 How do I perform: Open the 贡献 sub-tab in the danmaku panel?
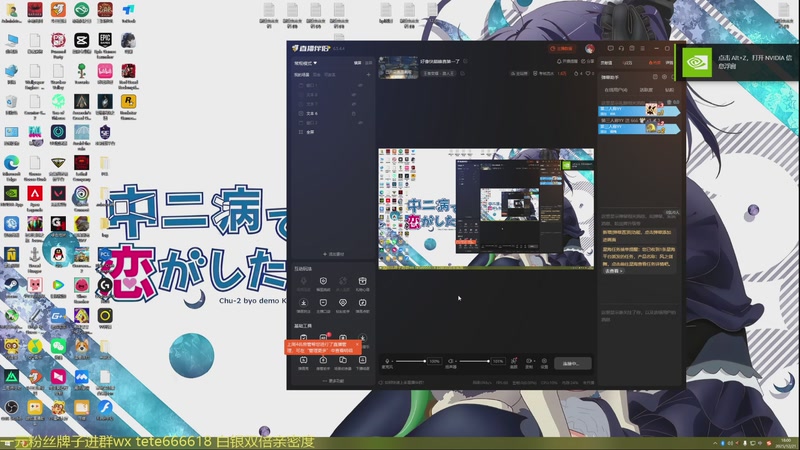click(x=669, y=90)
